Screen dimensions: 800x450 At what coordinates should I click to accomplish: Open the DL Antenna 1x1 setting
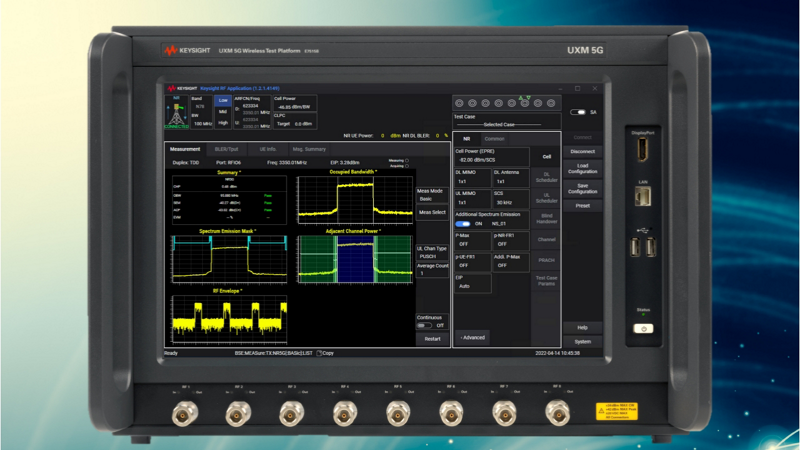click(511, 177)
